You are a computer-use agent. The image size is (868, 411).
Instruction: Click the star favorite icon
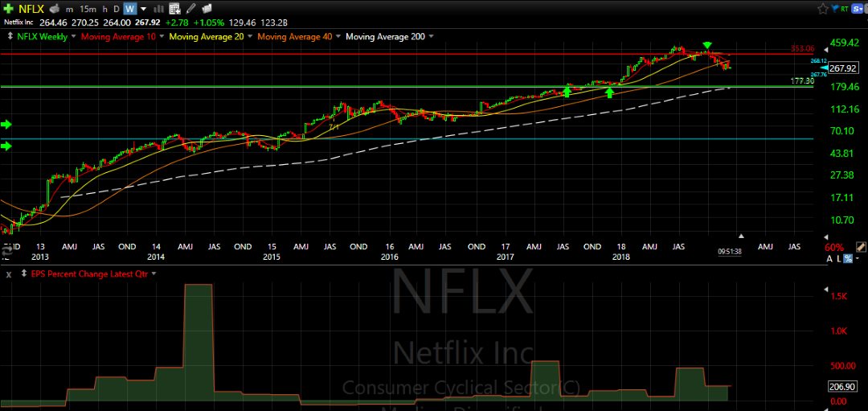[x=822, y=9]
